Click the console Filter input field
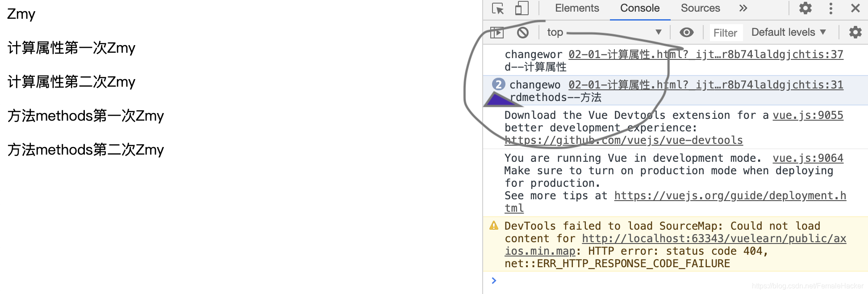Image resolution: width=868 pixels, height=294 pixels. click(x=726, y=33)
